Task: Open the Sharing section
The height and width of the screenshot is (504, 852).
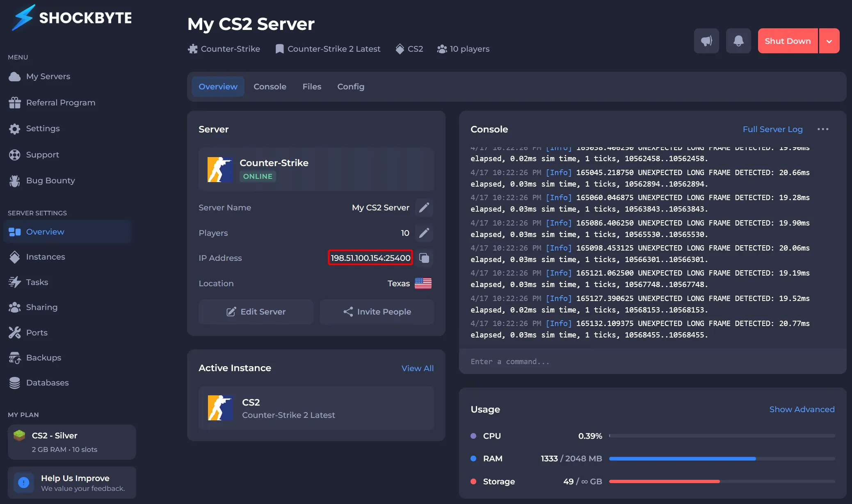Action: click(33, 307)
